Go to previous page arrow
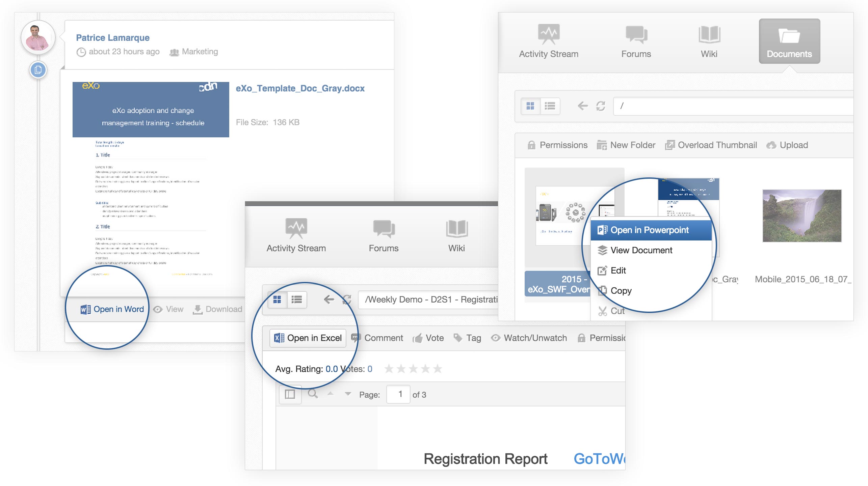This screenshot has width=868, height=486. [x=331, y=394]
